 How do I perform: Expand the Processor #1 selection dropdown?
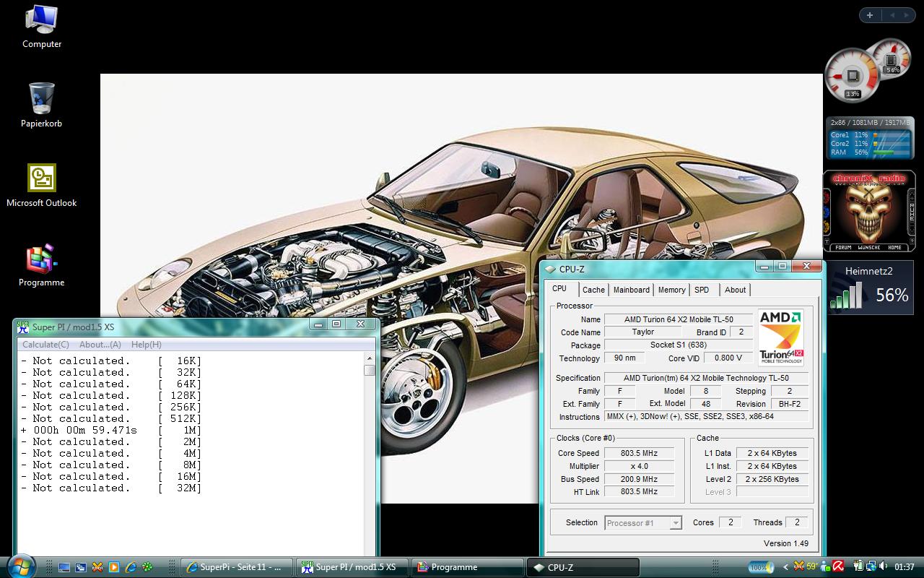point(676,523)
